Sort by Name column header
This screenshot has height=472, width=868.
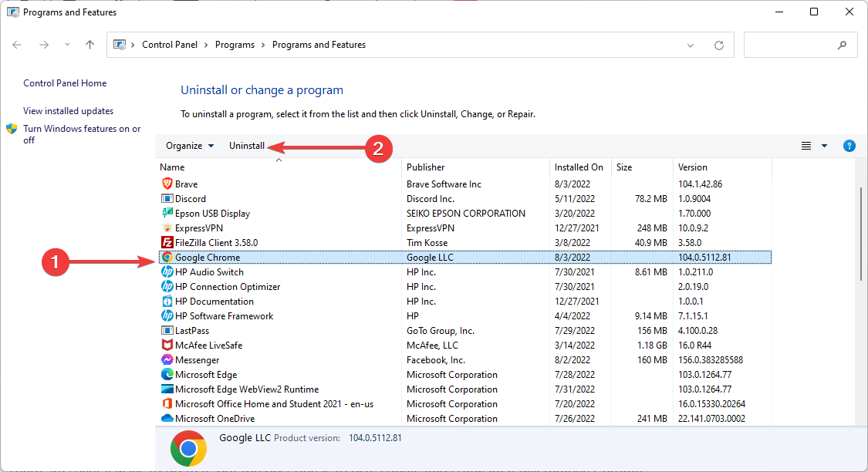[x=279, y=167]
